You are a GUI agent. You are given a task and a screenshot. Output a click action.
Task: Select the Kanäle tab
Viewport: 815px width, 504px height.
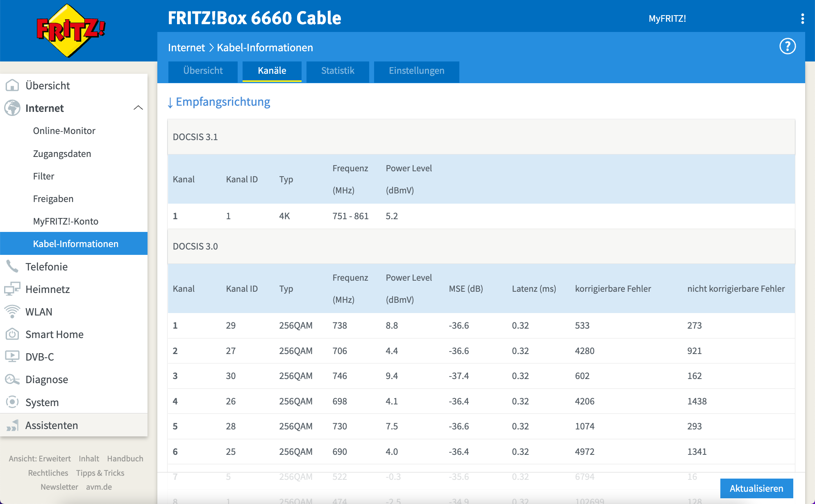pos(272,71)
